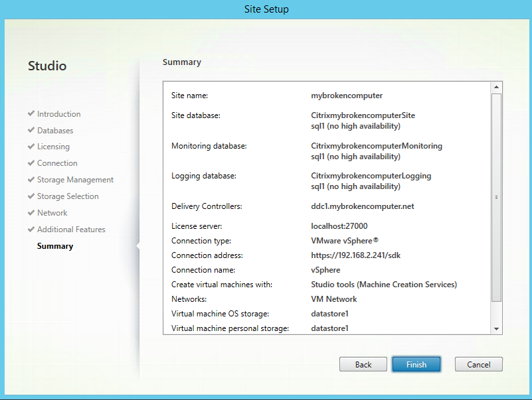This screenshot has height=400, width=532.
Task: Click the Back button
Action: coord(363,364)
